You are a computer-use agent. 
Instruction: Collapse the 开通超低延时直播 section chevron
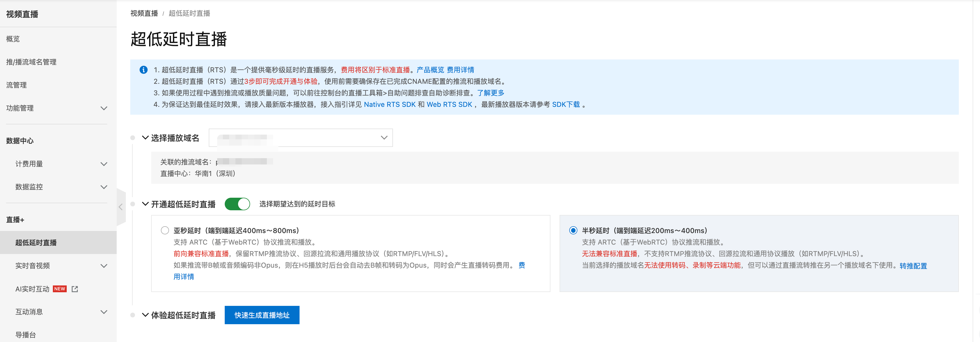145,204
